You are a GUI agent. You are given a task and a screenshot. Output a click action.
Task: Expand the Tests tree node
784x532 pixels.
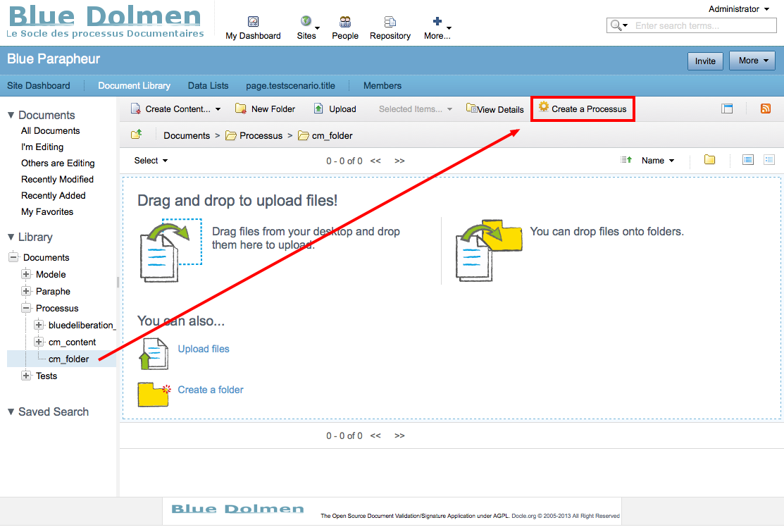pyautogui.click(x=26, y=376)
